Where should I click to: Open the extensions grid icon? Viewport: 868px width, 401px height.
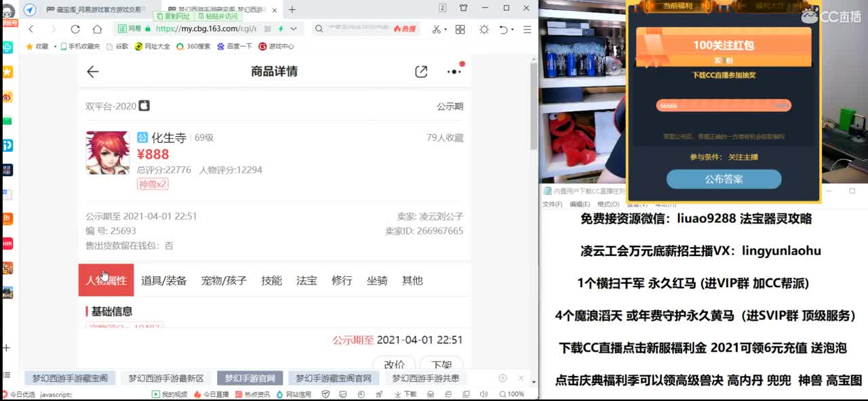pyautogui.click(x=460, y=29)
